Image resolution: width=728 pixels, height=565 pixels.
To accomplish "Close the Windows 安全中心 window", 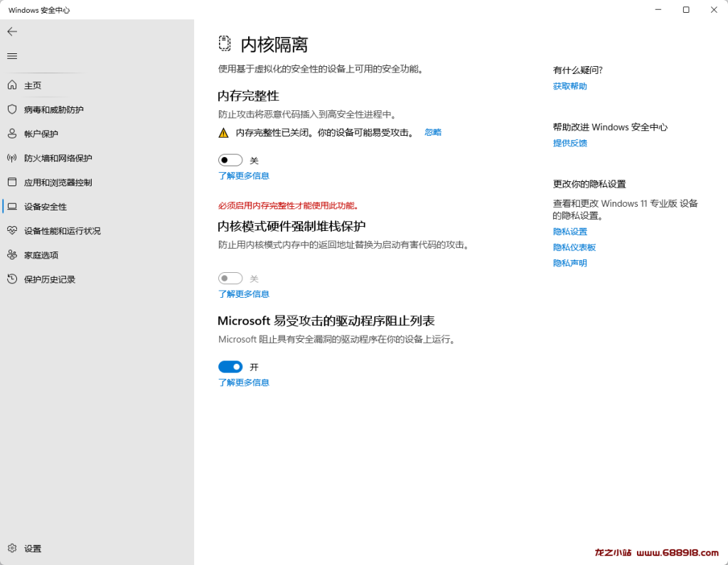I will click(714, 10).
